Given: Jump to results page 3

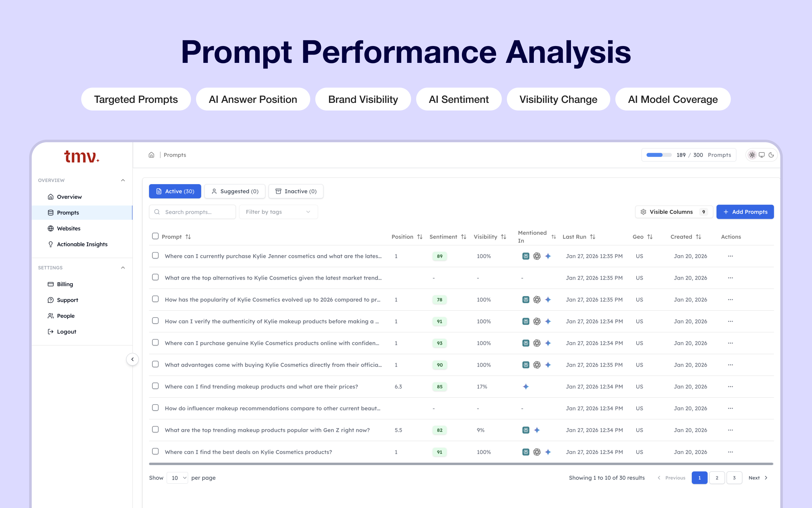Looking at the screenshot, I should (x=734, y=478).
